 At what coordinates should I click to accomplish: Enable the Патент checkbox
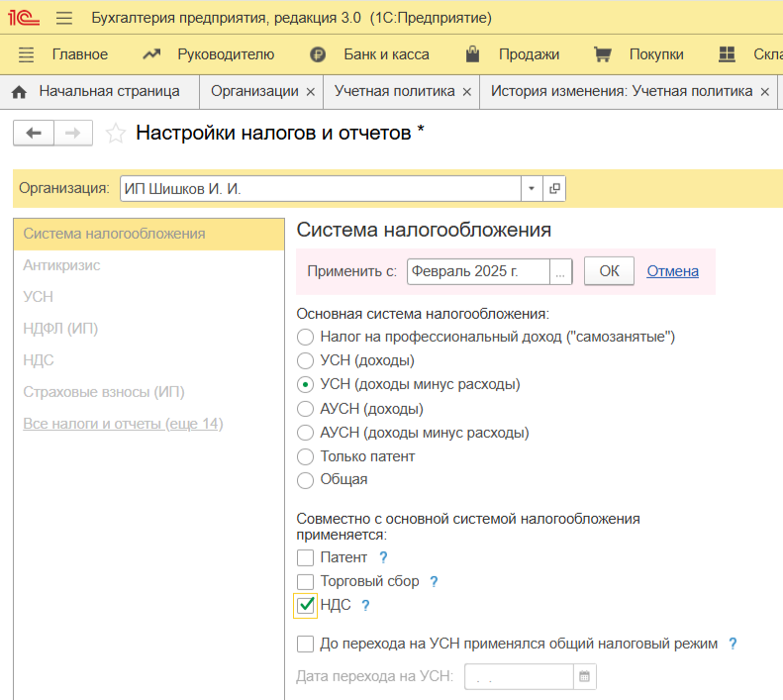coord(306,557)
